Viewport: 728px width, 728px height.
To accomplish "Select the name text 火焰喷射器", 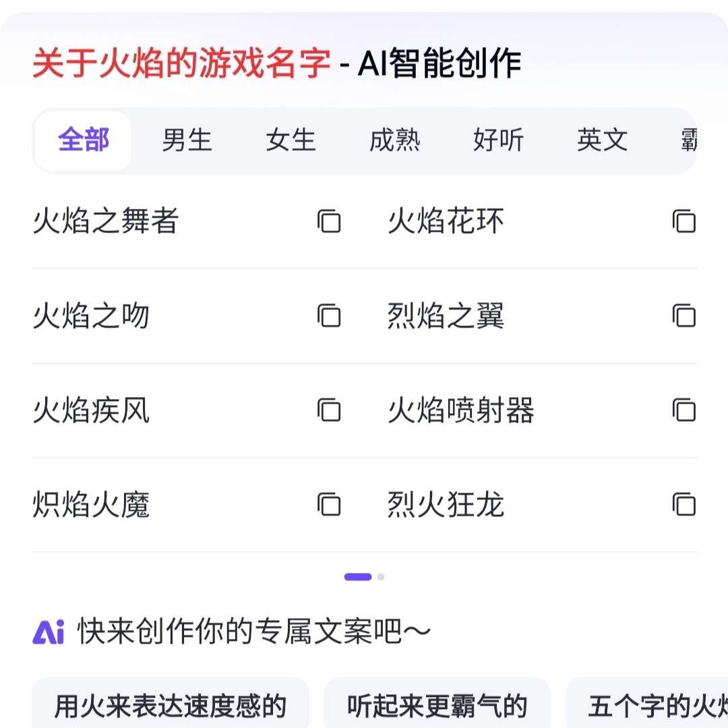I will point(460,411).
